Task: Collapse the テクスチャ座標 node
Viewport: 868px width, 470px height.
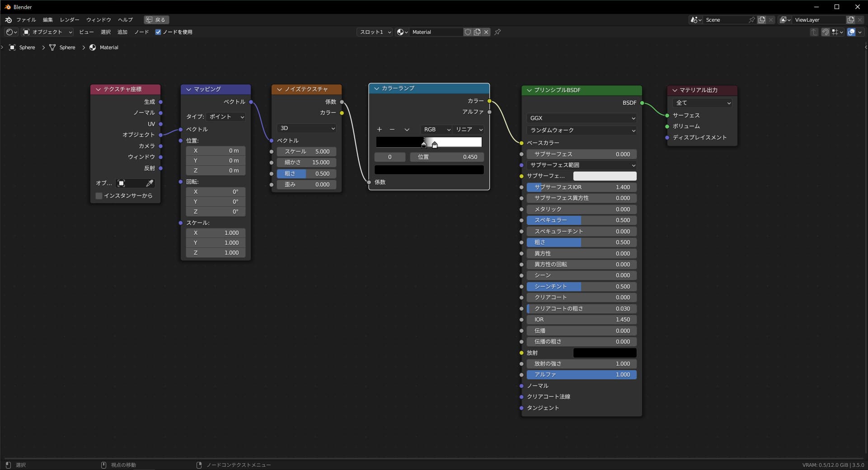Action: (98, 89)
